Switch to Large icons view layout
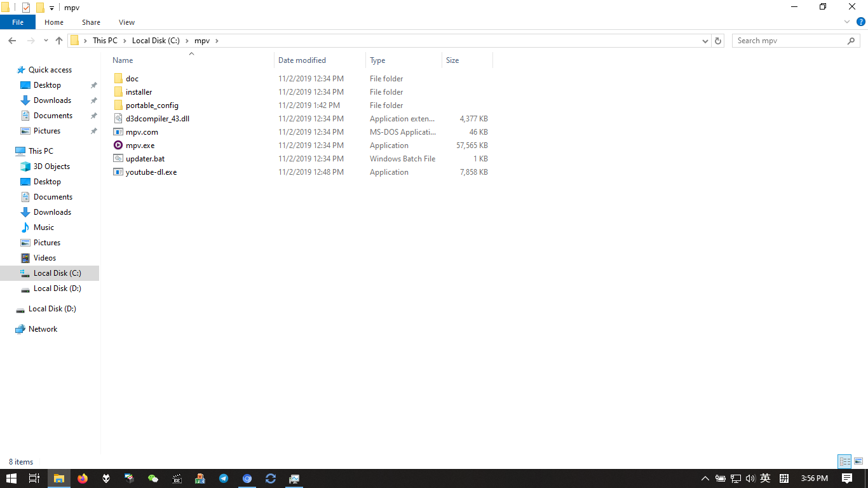The image size is (868, 488). click(x=858, y=462)
